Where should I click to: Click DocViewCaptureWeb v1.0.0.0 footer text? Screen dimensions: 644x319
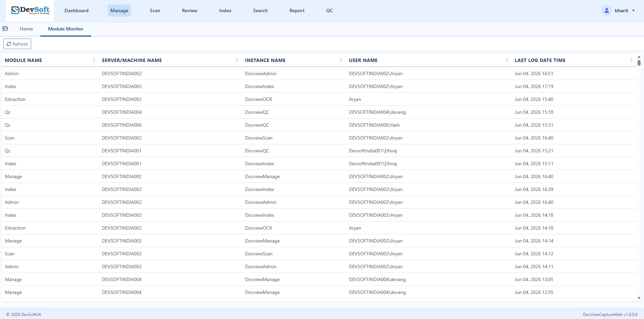610,315
